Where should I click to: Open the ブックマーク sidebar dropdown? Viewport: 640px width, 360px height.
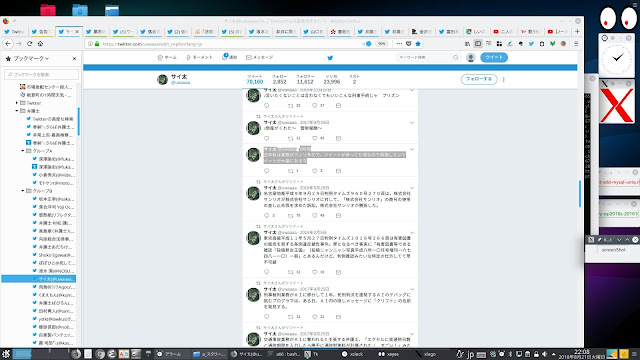click(31, 59)
